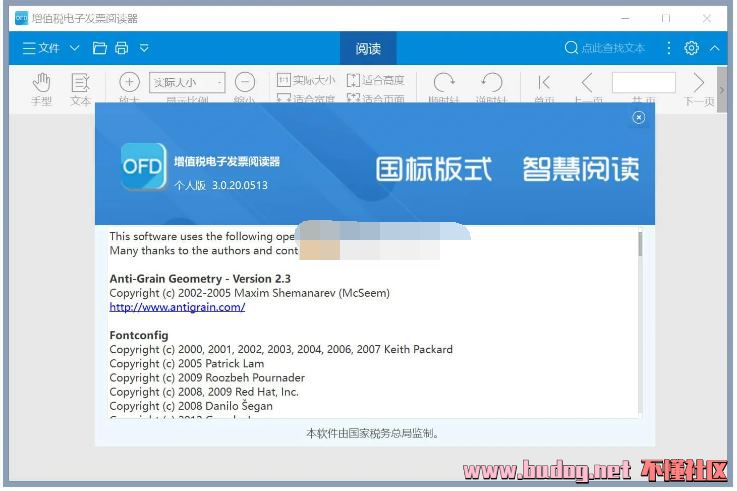The image size is (737, 491).
Task: Click the Copyright (c) 2009 Roozbeh Pournader line
Action: click(207, 377)
